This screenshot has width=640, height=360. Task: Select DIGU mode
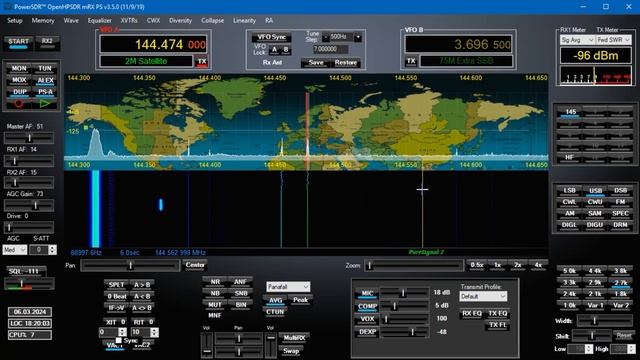(x=595, y=225)
